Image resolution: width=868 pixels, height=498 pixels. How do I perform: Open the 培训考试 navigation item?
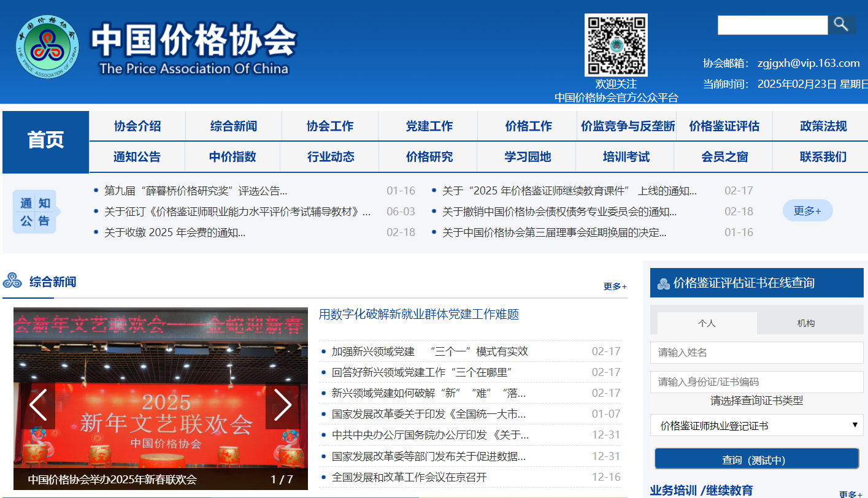click(626, 157)
